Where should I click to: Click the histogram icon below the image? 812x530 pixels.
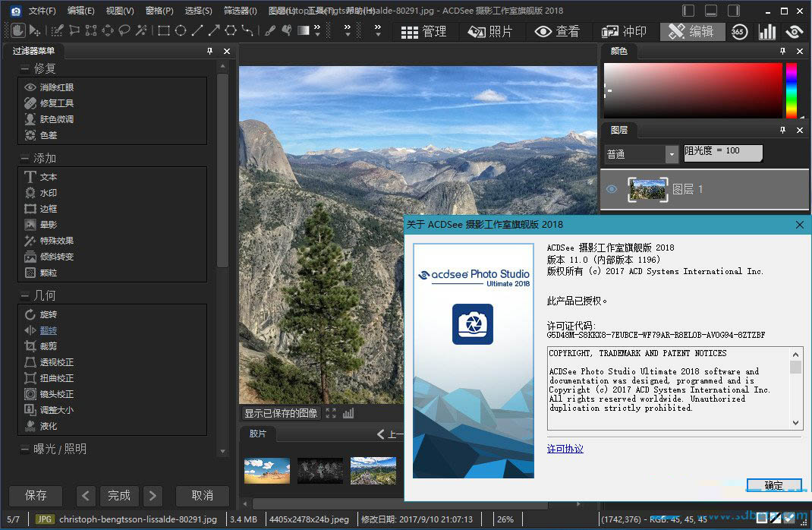coord(348,413)
